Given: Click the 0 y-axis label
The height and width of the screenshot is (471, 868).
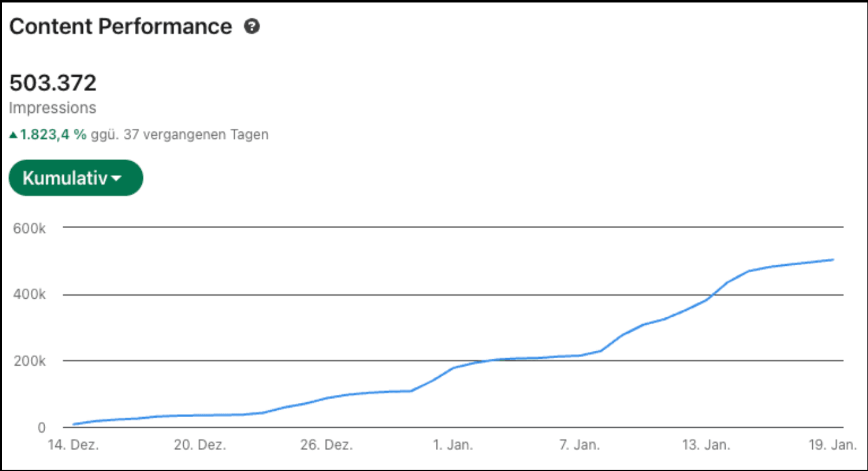Looking at the screenshot, I should click(42, 428).
